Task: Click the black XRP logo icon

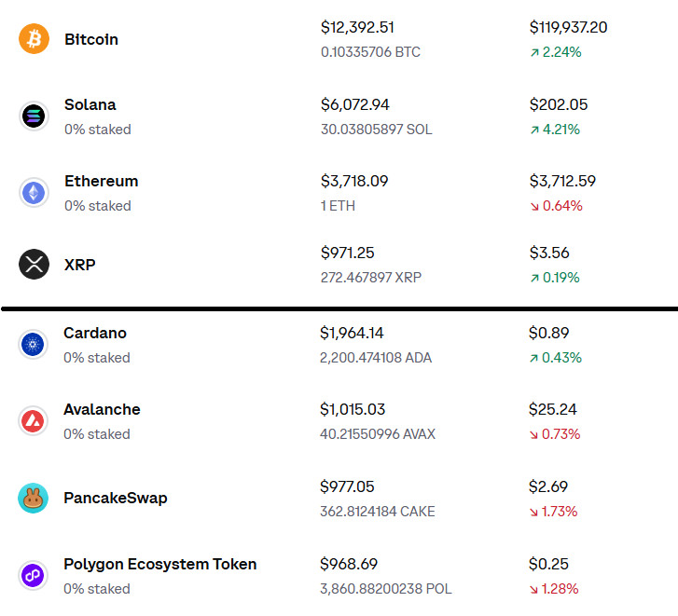Action: click(34, 265)
